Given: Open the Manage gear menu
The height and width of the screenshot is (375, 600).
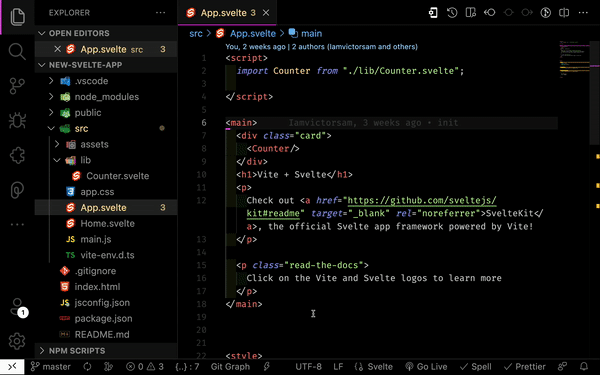Looking at the screenshot, I should (17, 341).
